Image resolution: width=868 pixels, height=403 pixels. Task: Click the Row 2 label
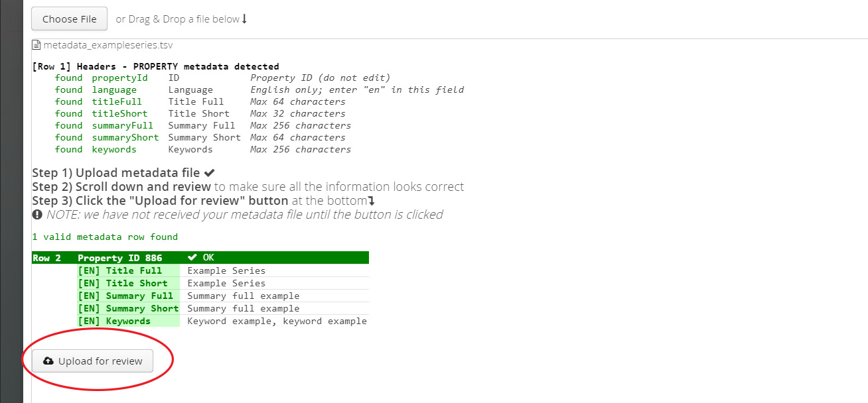(x=46, y=258)
